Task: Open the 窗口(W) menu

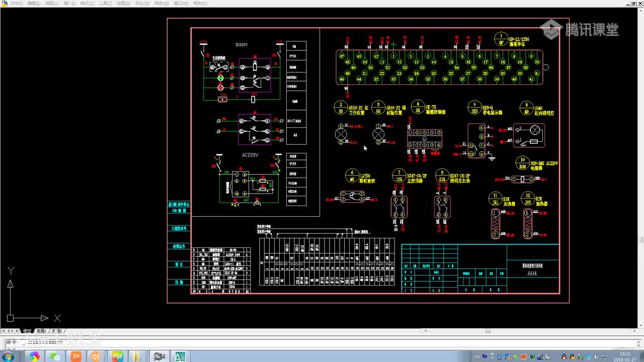Action: (x=181, y=3)
